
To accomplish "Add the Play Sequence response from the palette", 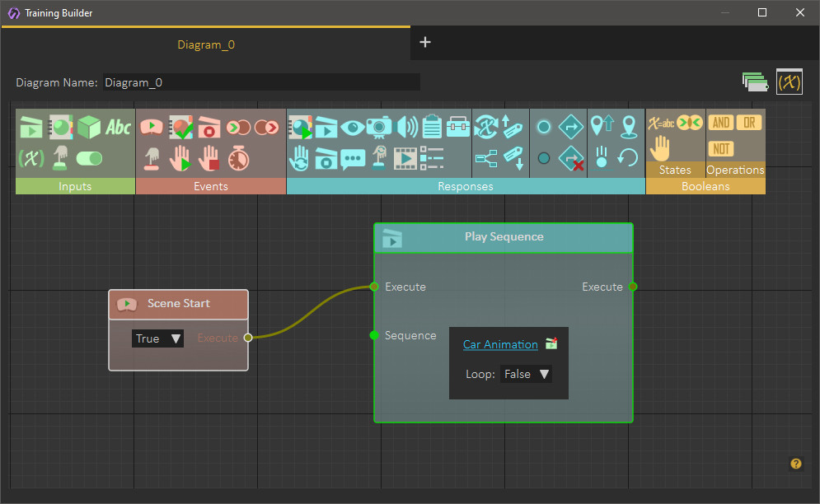I will (x=326, y=127).
